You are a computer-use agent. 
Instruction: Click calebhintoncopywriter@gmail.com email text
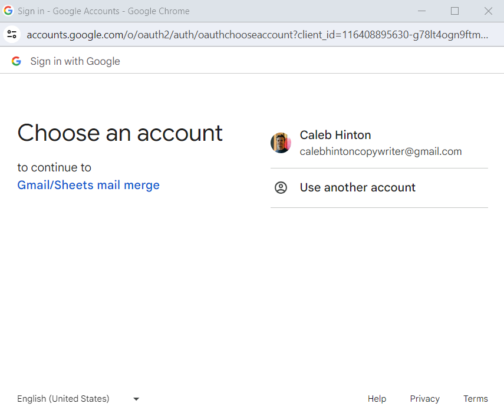(x=381, y=151)
